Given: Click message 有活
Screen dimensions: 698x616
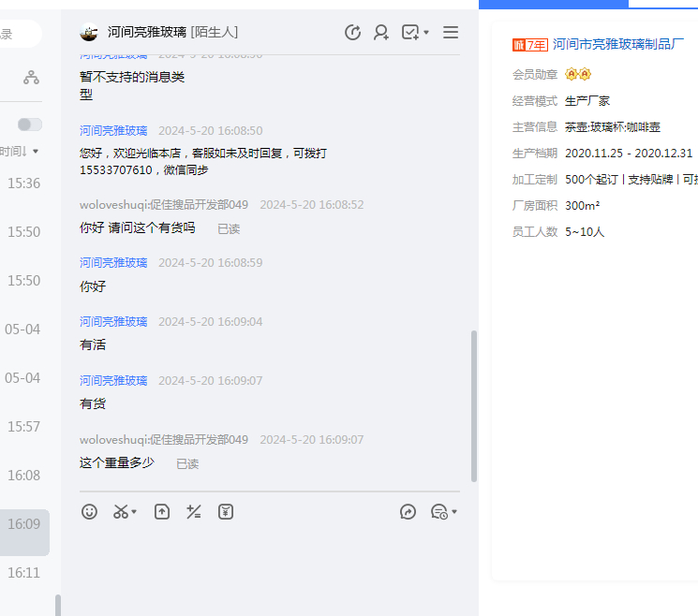Looking at the screenshot, I should [x=93, y=345].
